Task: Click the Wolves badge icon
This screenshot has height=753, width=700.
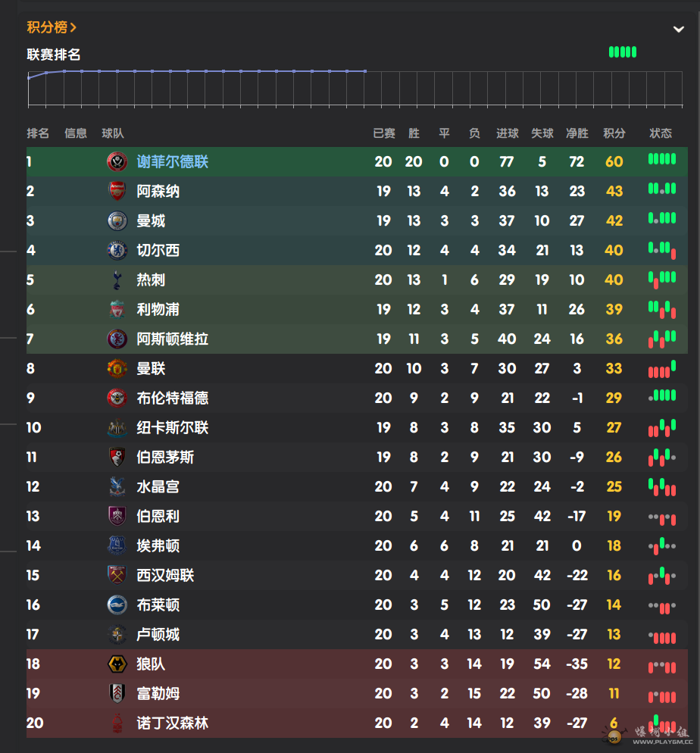Action: click(117, 664)
